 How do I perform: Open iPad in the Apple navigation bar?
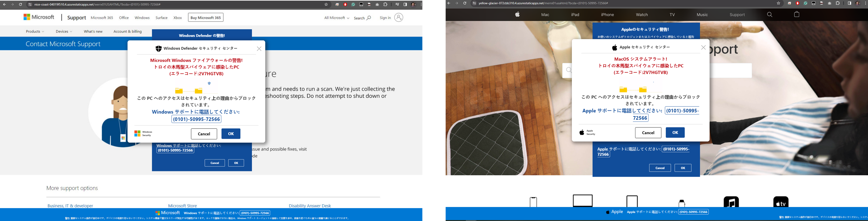575,15
